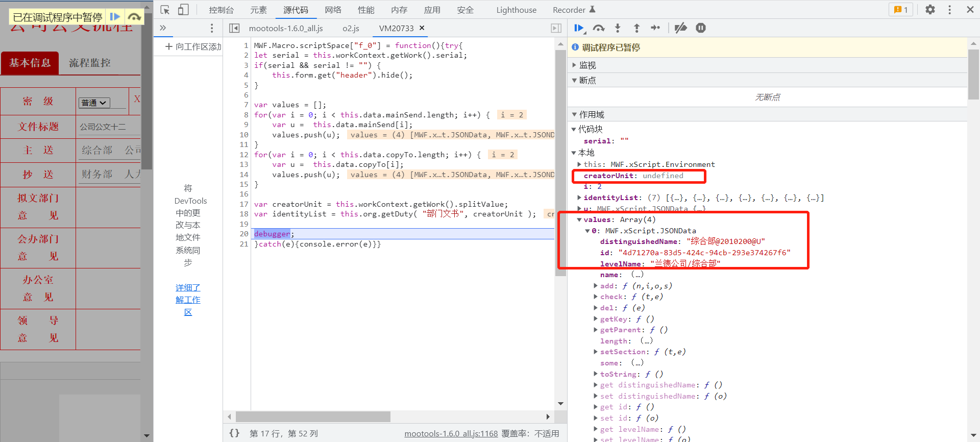Open mootools-1.6.0_all.js:1168 source link
Viewport: 980px width, 442px height.
point(451,433)
